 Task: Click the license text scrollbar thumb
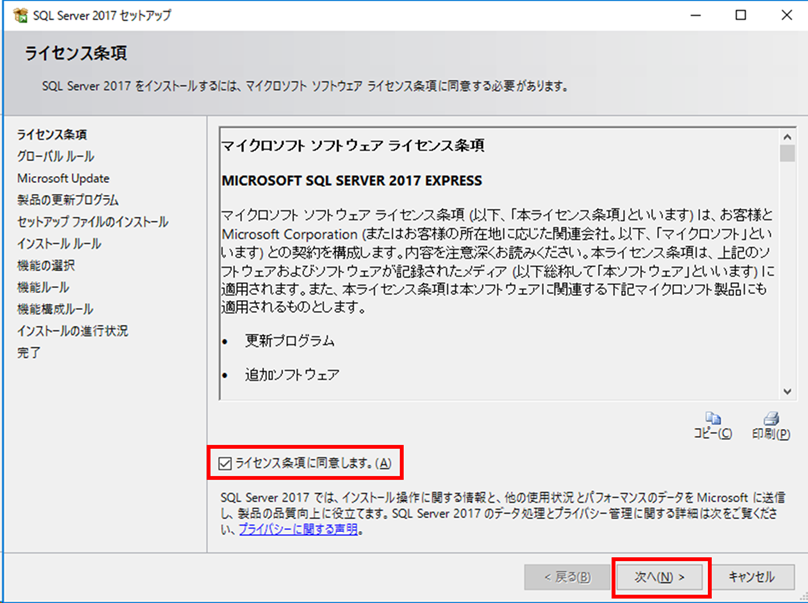point(787,154)
